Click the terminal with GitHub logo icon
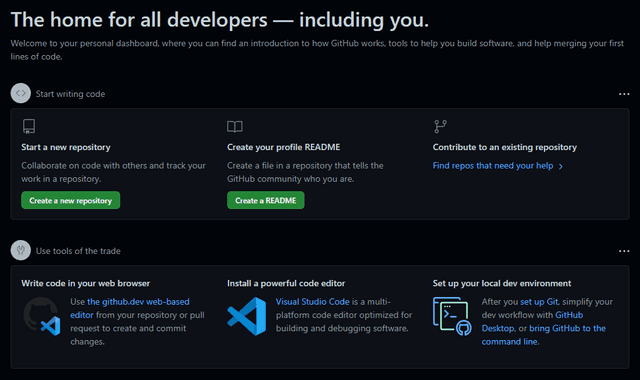This screenshot has width=640, height=380. 452,316
